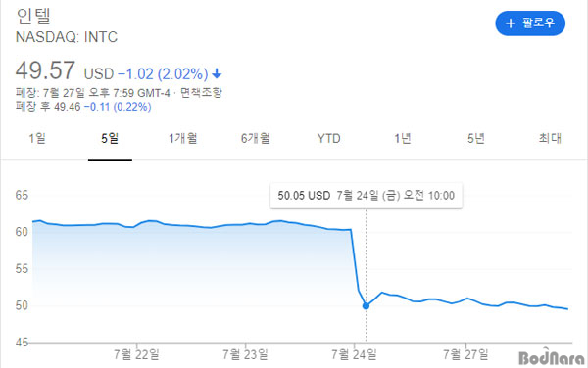Screen dimensions: 588x368
Task: Click the 50.05 USD chart tooltip
Action: point(366,196)
